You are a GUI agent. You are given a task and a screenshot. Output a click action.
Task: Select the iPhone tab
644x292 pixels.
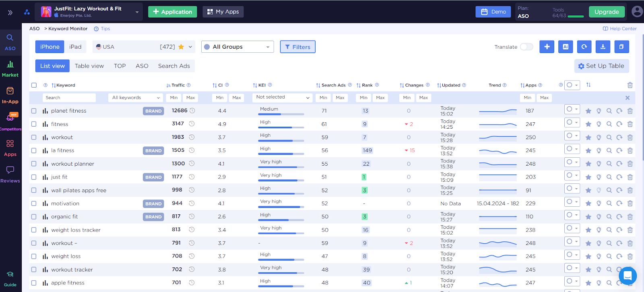(x=50, y=47)
